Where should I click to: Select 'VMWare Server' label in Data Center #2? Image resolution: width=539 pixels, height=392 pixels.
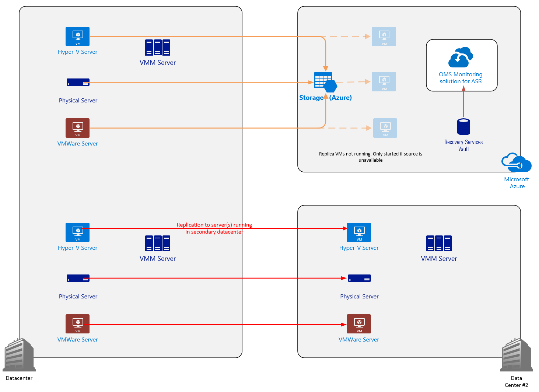[359, 340]
